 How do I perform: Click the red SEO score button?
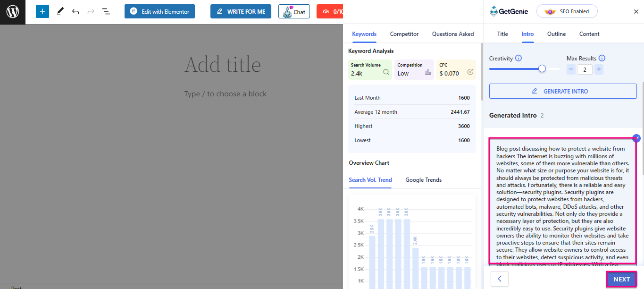pos(330,11)
